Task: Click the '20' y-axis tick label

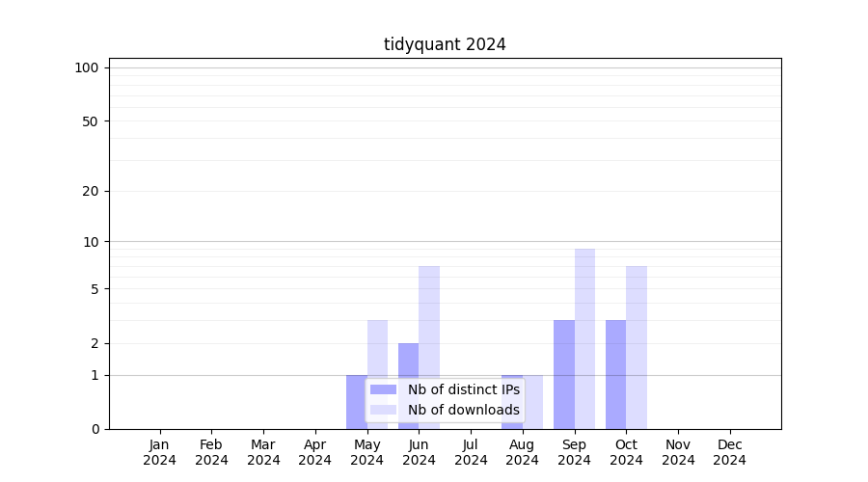Action: (91, 191)
